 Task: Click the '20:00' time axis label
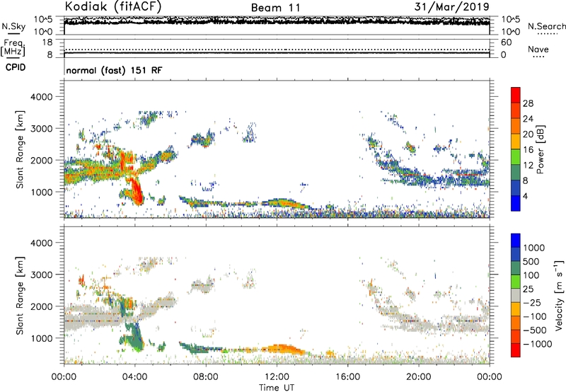[x=418, y=377]
